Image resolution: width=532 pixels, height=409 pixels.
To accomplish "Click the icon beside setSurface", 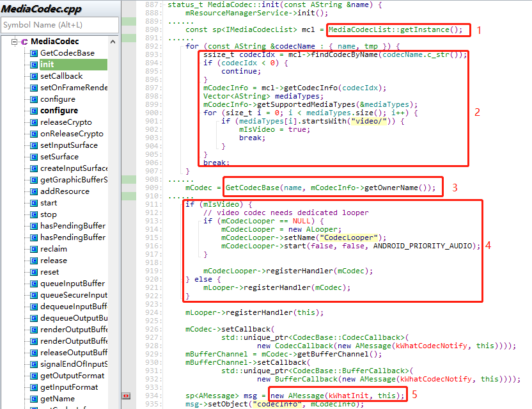I will pos(34,157).
